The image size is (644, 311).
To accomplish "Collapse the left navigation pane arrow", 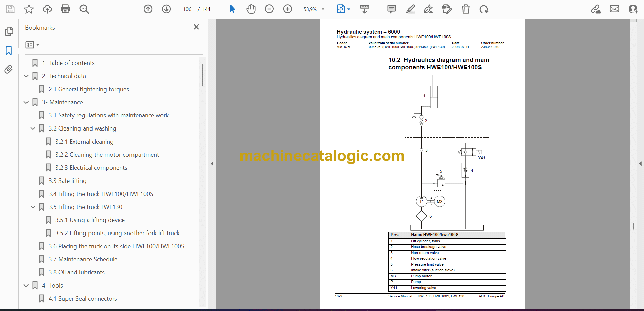I will [212, 164].
